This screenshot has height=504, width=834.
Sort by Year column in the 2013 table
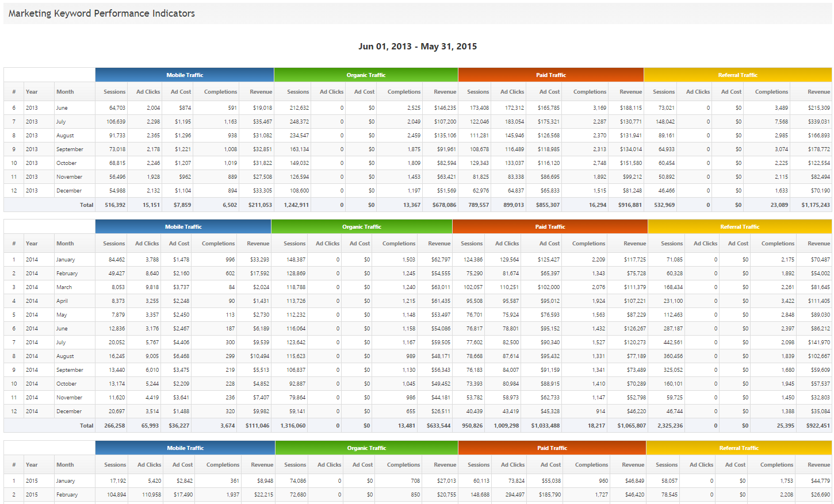[x=32, y=92]
